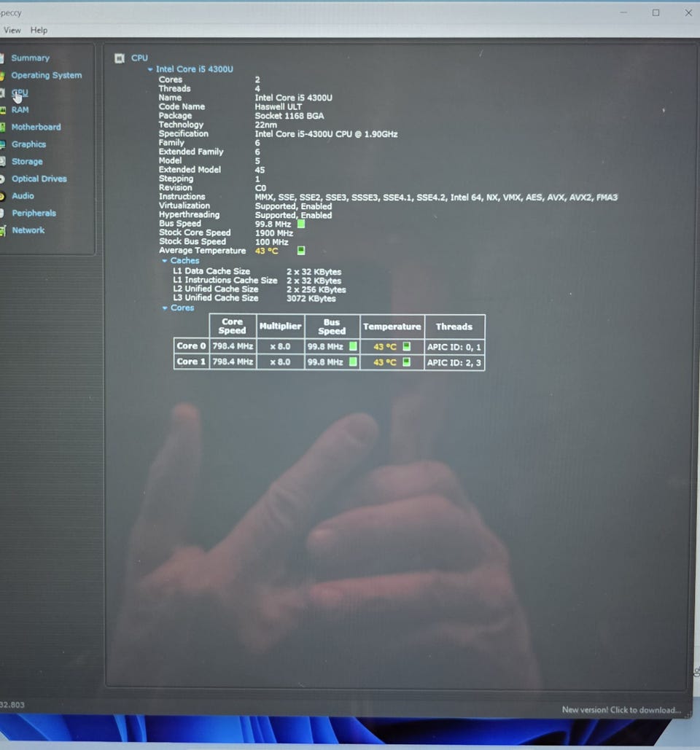
Task: Click Core 0 temperature indicator icon
Action: coord(406,345)
